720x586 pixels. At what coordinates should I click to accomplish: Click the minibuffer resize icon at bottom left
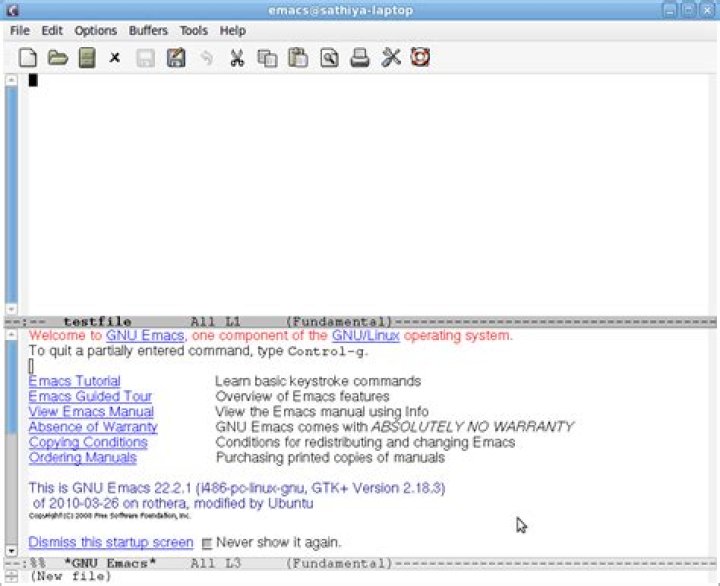click(x=11, y=576)
